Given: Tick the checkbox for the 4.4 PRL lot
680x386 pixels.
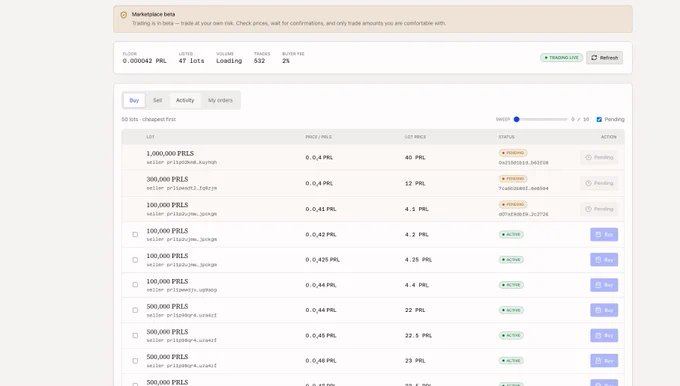Looking at the screenshot, I should 135,285.
